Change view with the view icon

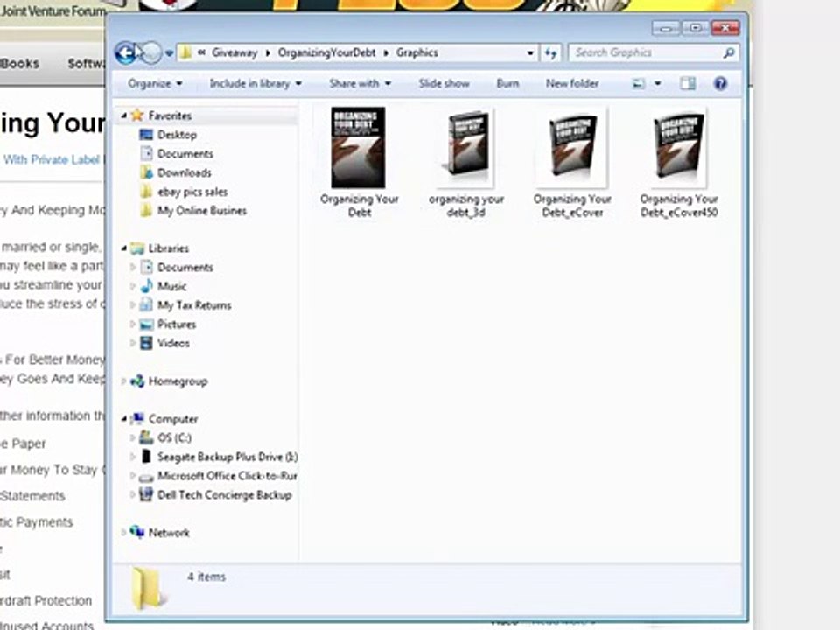pos(638,84)
